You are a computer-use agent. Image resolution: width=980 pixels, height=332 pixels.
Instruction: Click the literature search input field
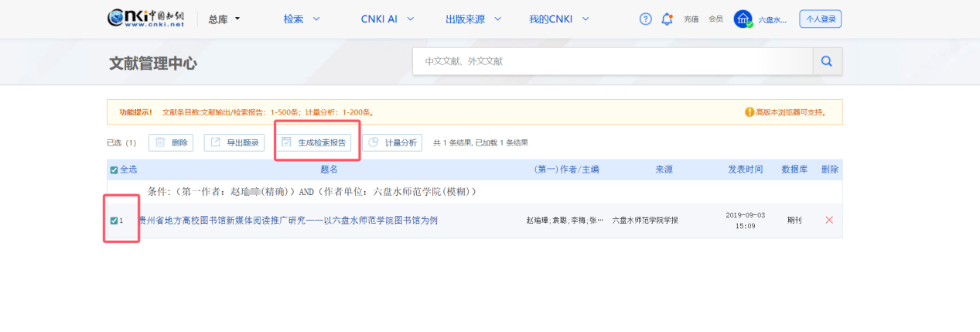tap(613, 61)
